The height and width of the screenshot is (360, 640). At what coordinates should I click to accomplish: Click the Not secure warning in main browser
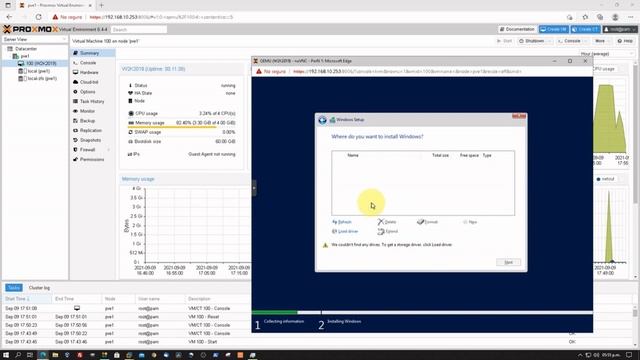(x=67, y=17)
